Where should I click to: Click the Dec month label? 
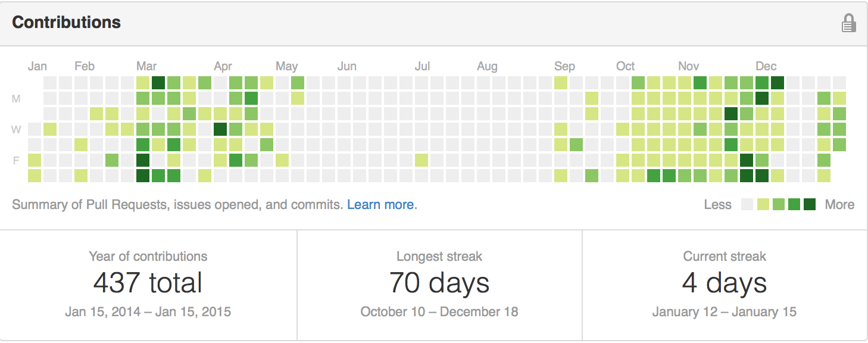tap(766, 66)
